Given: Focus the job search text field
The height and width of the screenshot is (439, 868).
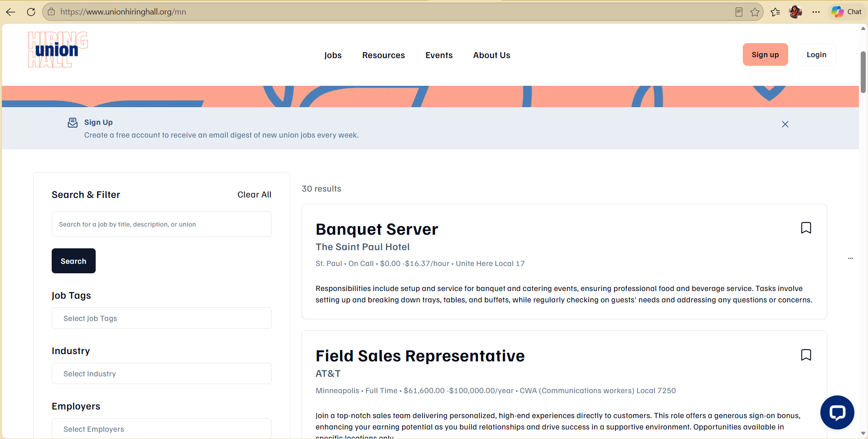Looking at the screenshot, I should click(x=161, y=224).
